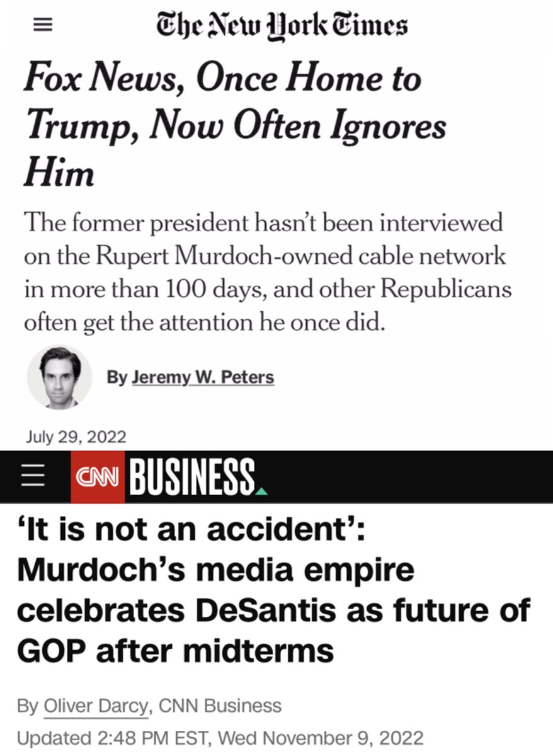Click Jeremy W. Peters' author photo
This screenshot has width=553, height=756.
[x=60, y=377]
